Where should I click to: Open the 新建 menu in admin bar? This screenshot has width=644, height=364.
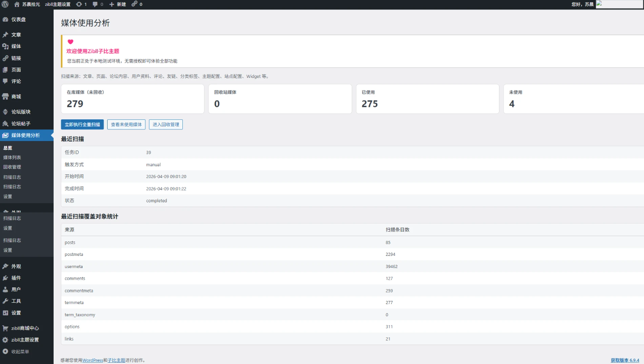(118, 4)
